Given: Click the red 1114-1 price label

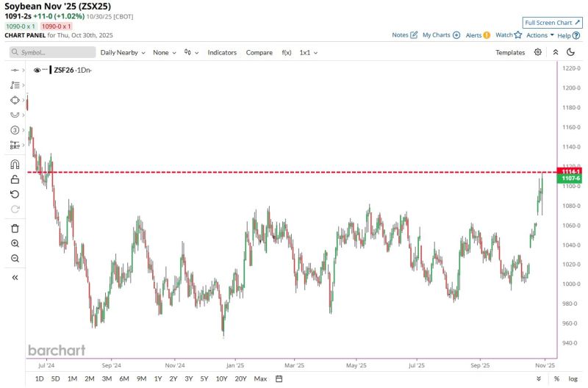Looking at the screenshot, I should tap(570, 171).
